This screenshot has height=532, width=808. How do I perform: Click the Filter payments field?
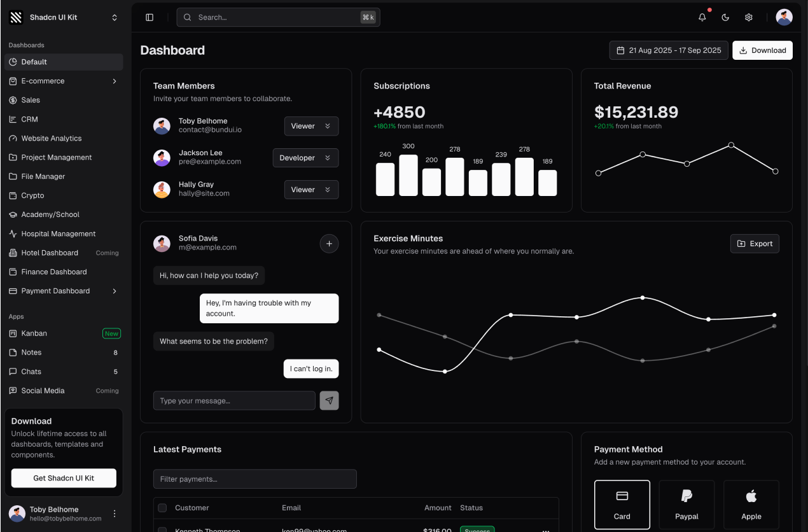click(255, 479)
